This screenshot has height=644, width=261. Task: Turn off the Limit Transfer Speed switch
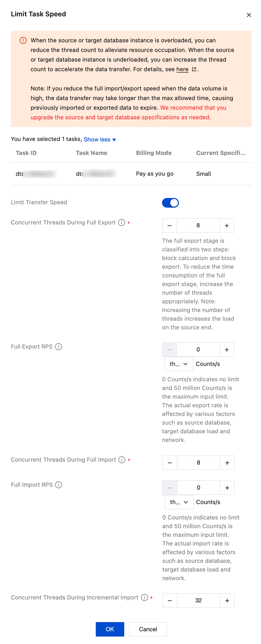170,203
